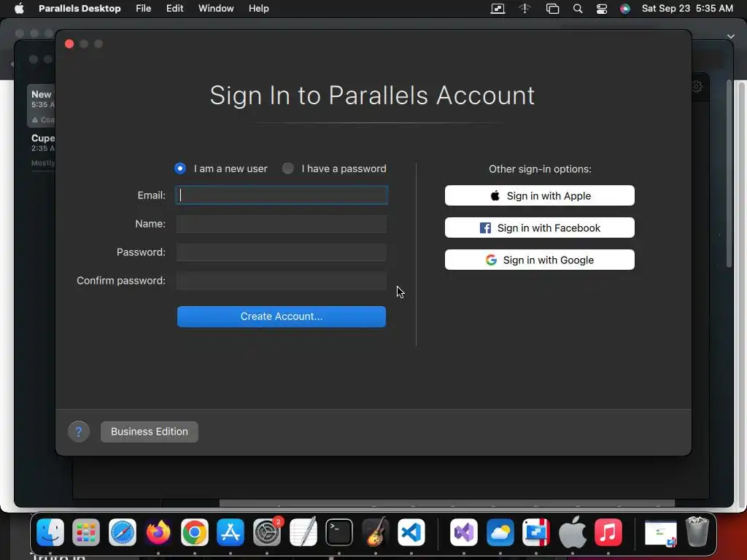
Task: Launch purple Visual Studio from the Dock
Action: 464,532
